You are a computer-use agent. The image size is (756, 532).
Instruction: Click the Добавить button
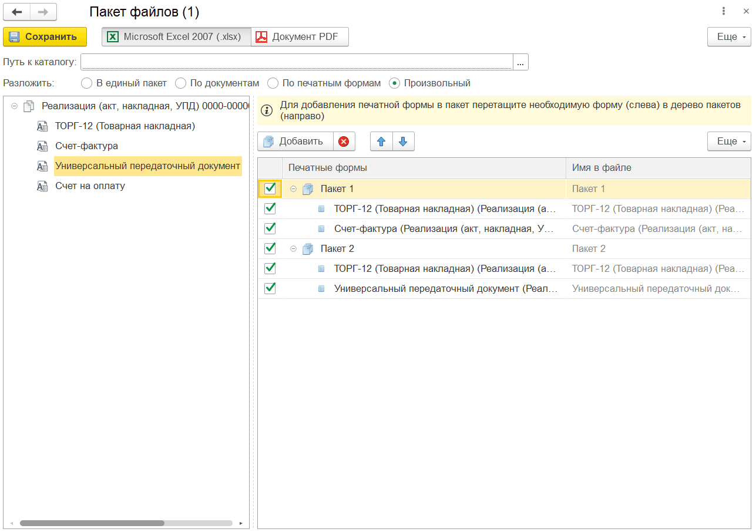[x=295, y=142]
